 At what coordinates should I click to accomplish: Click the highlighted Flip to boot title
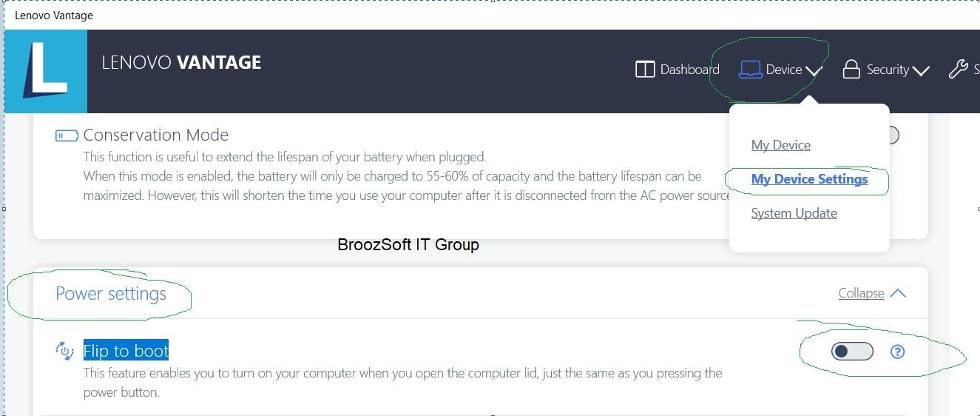126,351
